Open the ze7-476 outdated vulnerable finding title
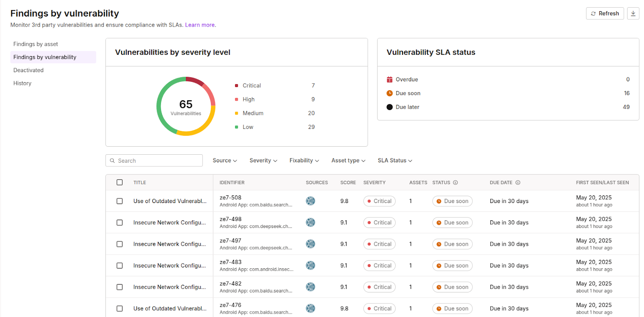The image size is (644, 317). coord(170,309)
